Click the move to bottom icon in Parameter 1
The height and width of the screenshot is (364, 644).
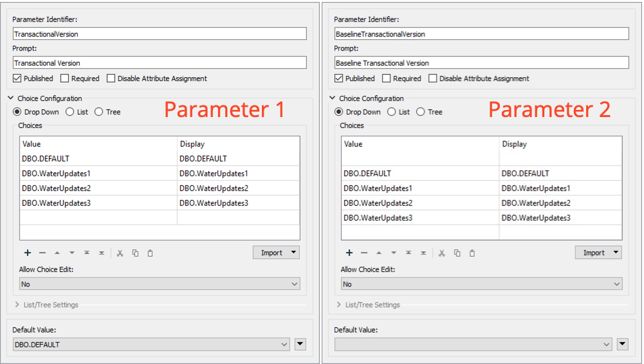point(102,253)
